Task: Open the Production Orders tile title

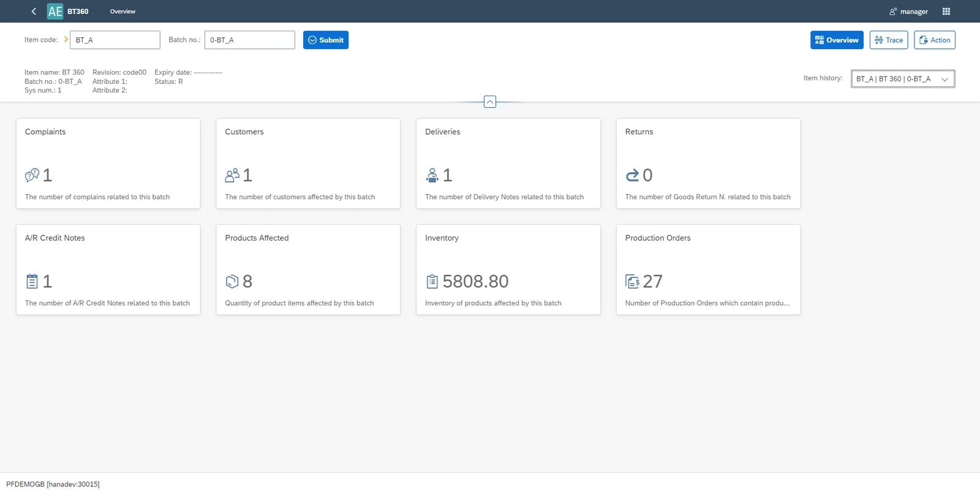Action: (x=658, y=238)
